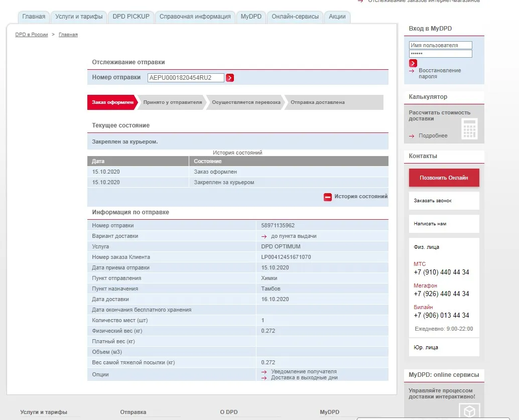
Task: Click footer heading Услуги и тарифы
Action: [x=44, y=412]
